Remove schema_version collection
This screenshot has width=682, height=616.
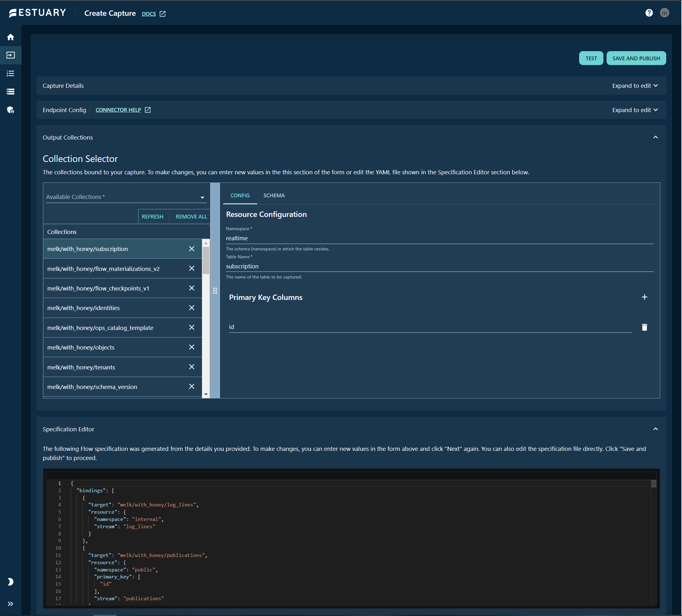[x=192, y=386]
